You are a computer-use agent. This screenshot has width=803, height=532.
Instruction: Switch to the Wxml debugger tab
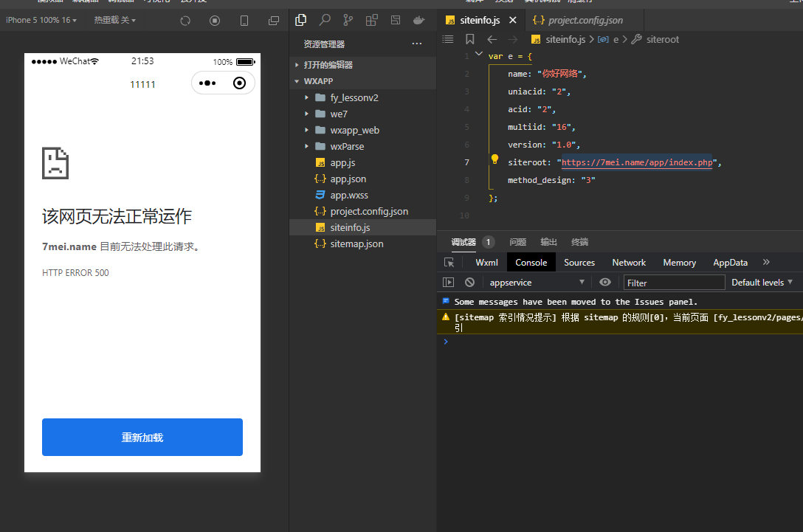486,262
